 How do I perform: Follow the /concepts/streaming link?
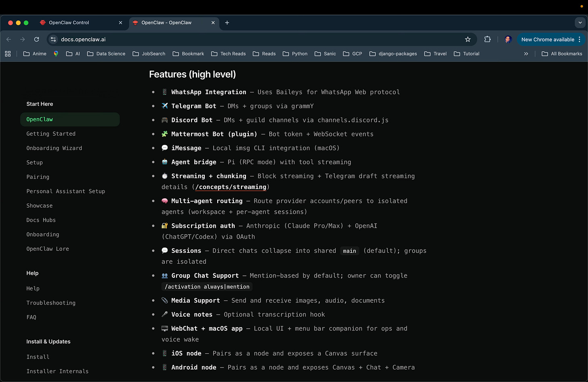pos(231,187)
